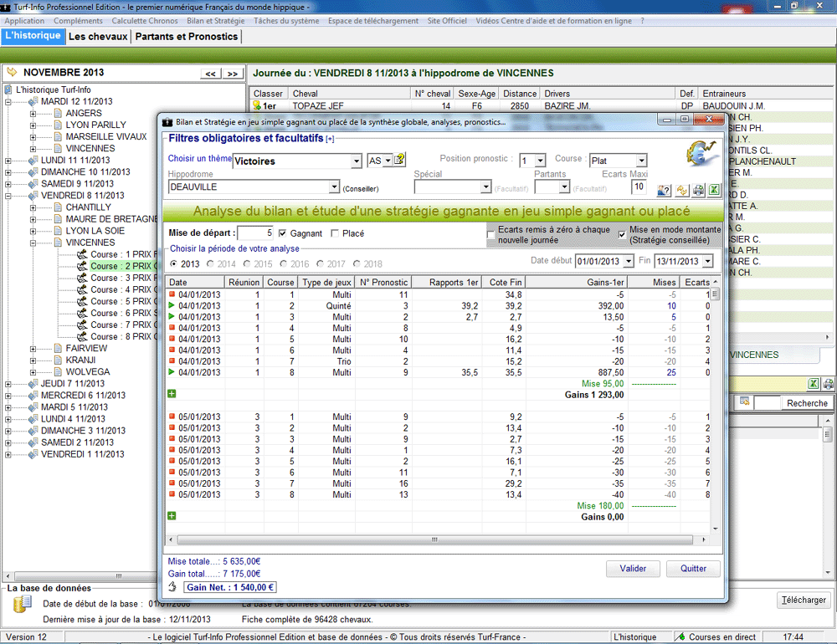Go to next month with >> button

pyautogui.click(x=233, y=74)
